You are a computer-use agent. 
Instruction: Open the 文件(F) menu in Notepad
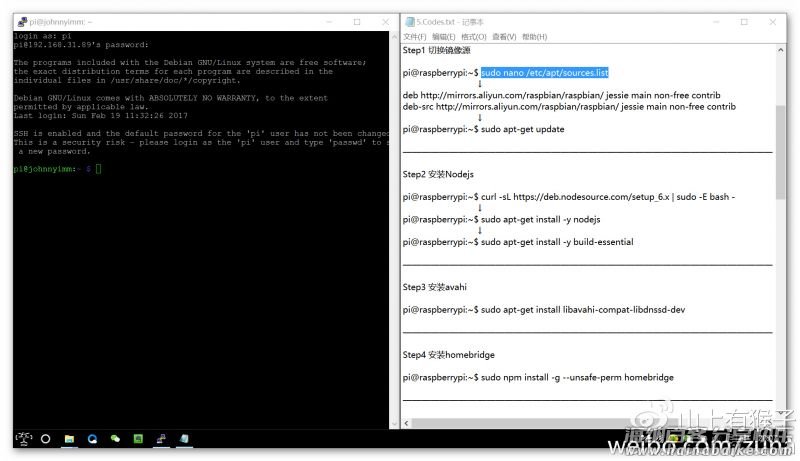[x=414, y=37]
